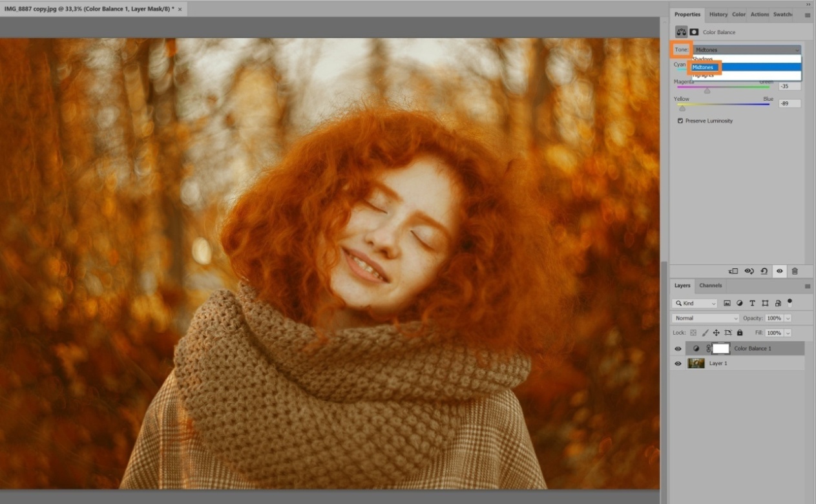Open the Normal blend mode dropdown
The height and width of the screenshot is (504, 816).
(706, 318)
